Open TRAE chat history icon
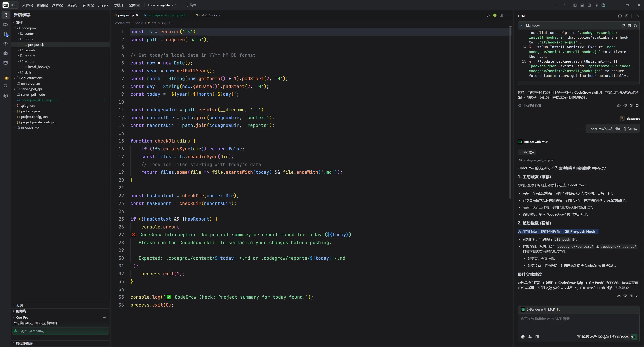The height and width of the screenshot is (347, 644). click(627, 16)
